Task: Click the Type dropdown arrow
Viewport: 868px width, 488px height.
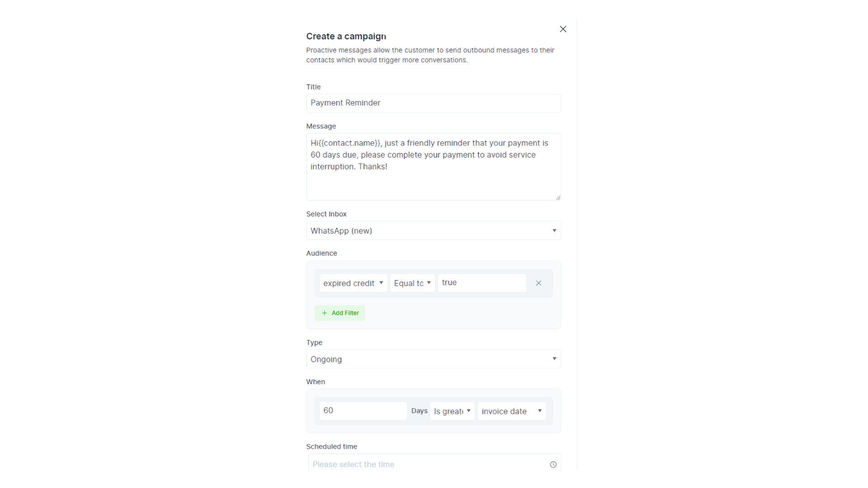Action: (554, 359)
